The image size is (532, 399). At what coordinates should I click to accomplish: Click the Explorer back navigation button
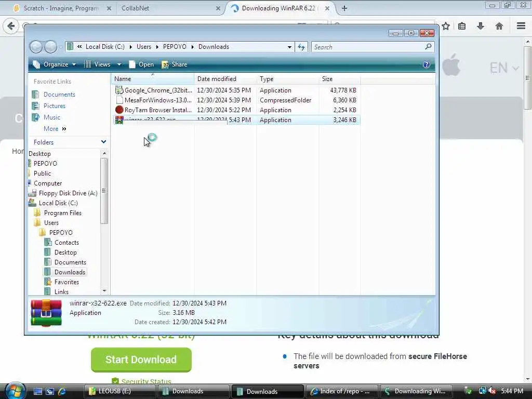(x=36, y=47)
